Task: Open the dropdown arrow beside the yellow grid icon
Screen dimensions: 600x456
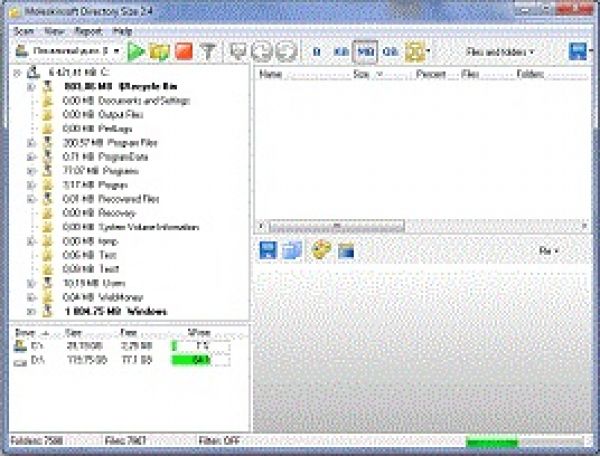Action: coord(429,51)
